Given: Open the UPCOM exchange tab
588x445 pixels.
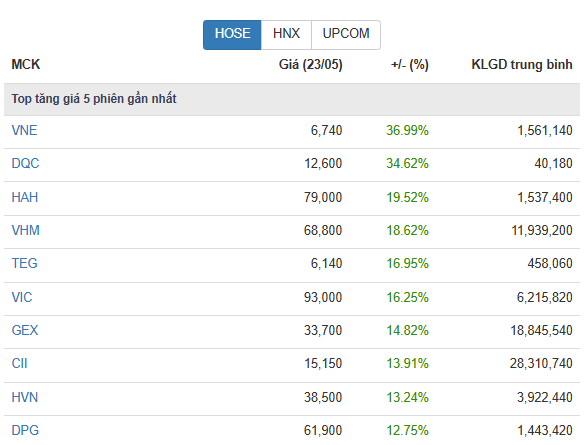Looking at the screenshot, I should 346,34.
